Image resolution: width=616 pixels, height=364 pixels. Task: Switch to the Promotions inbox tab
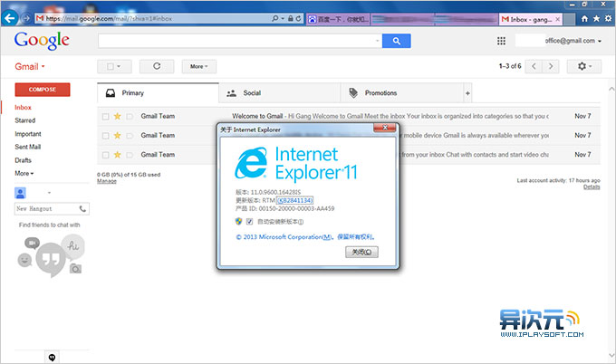402,93
